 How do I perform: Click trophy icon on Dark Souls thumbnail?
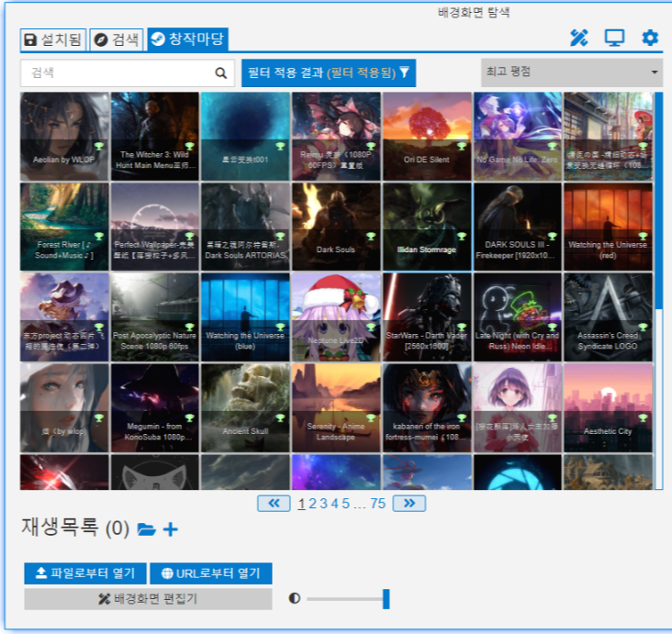tap(371, 237)
